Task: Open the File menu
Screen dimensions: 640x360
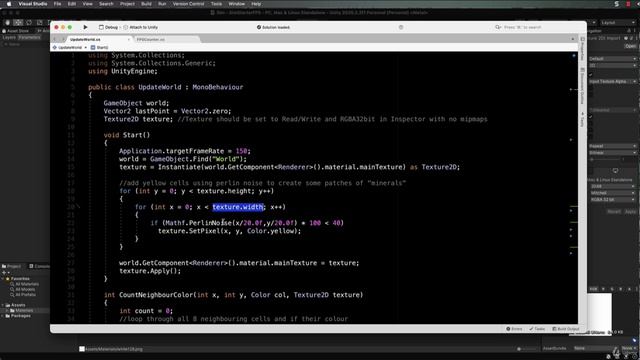Action: pyautogui.click(x=58, y=4)
